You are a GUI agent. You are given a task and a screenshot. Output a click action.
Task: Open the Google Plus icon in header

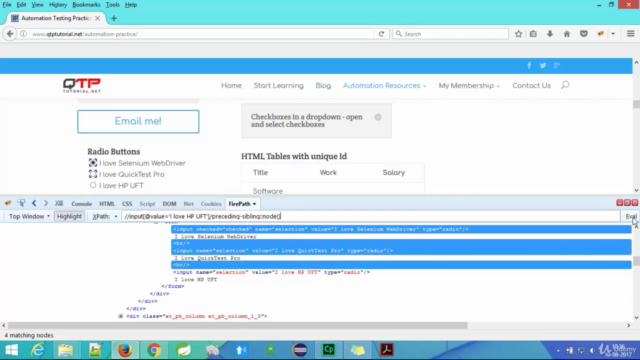[x=557, y=65]
